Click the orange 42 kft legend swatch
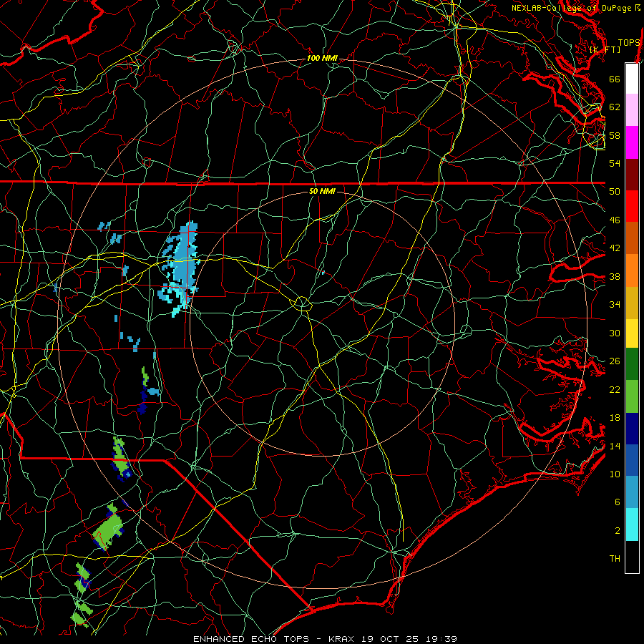 (632, 270)
